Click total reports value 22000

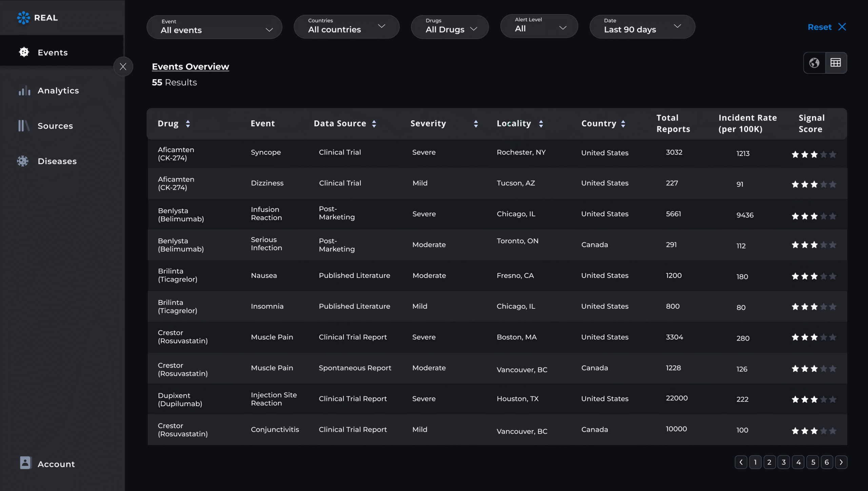677,398
